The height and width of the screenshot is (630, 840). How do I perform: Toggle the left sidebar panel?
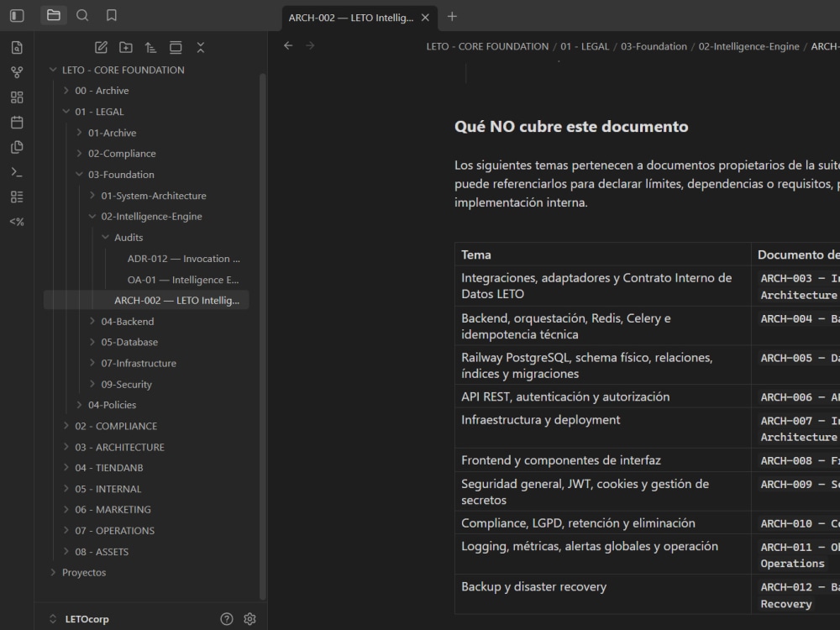[17, 15]
